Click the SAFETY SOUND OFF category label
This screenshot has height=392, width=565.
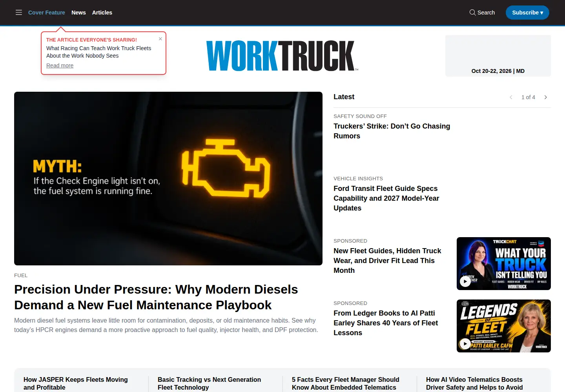coord(360,116)
